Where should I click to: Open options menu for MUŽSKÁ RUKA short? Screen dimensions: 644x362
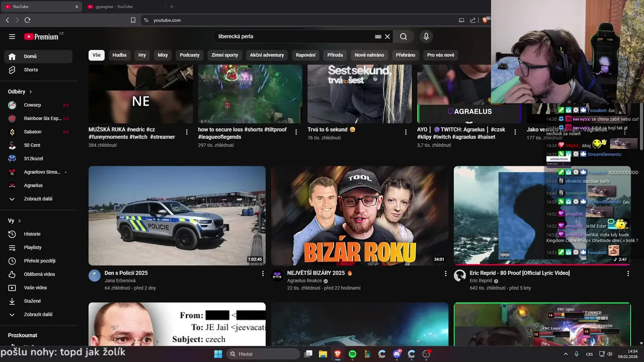click(187, 132)
